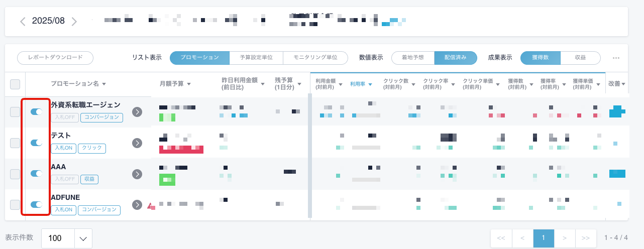Toggle the AAA promotion switch
Viewport: 644px width, 249px height.
(x=36, y=174)
